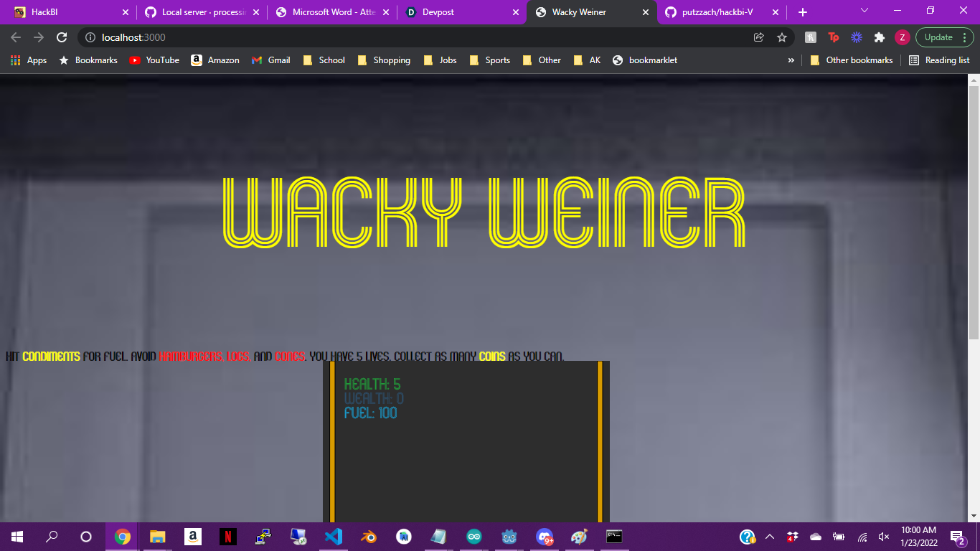Image resolution: width=980 pixels, height=551 pixels.
Task: Open the Paint palette app in taskbar
Action: tap(579, 537)
